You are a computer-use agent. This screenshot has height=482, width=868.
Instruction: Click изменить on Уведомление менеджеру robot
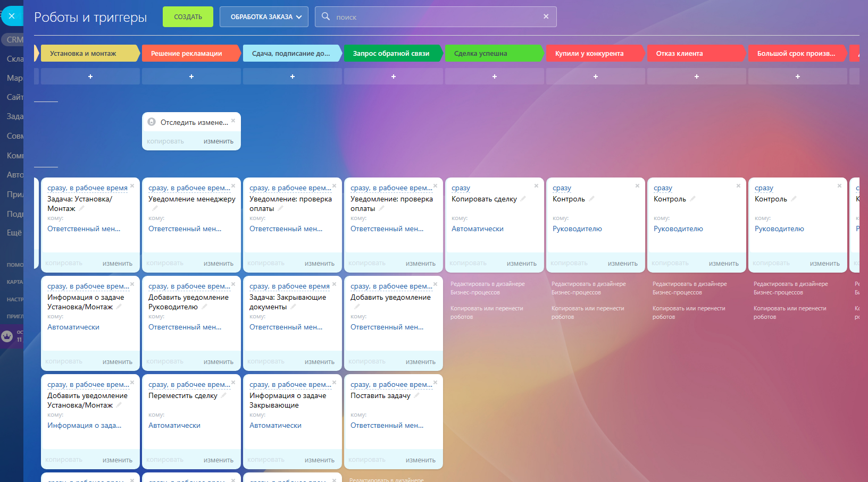click(x=219, y=264)
